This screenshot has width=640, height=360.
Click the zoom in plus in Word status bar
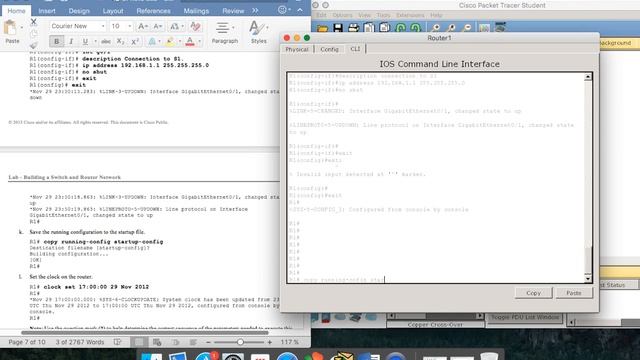[269, 342]
